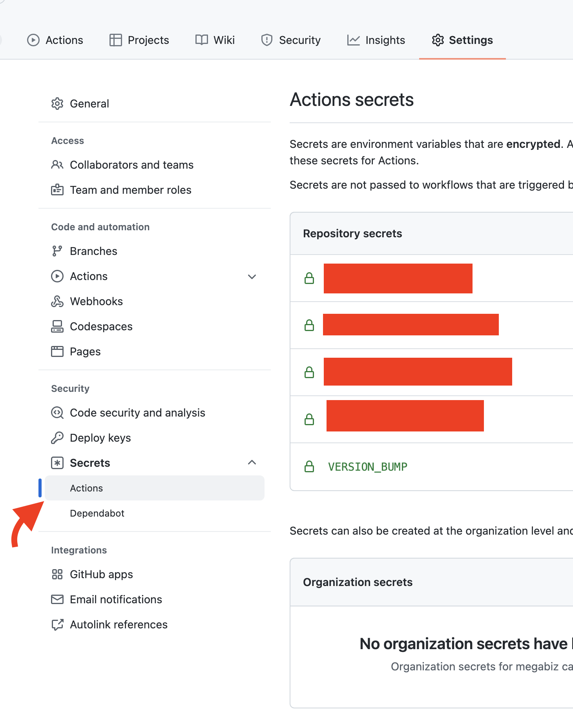Go to Team and member roles

[x=131, y=190]
